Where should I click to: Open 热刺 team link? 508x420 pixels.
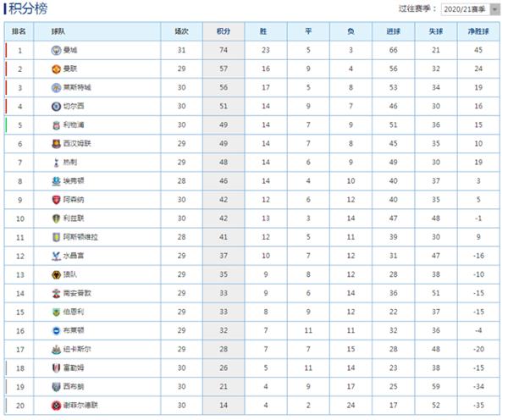(70, 163)
